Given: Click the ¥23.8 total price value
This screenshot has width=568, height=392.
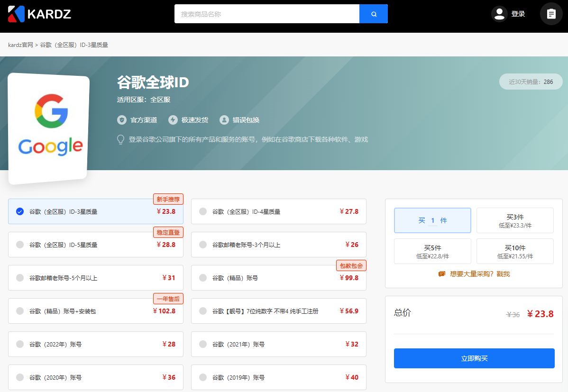Looking at the screenshot, I should pos(540,314).
